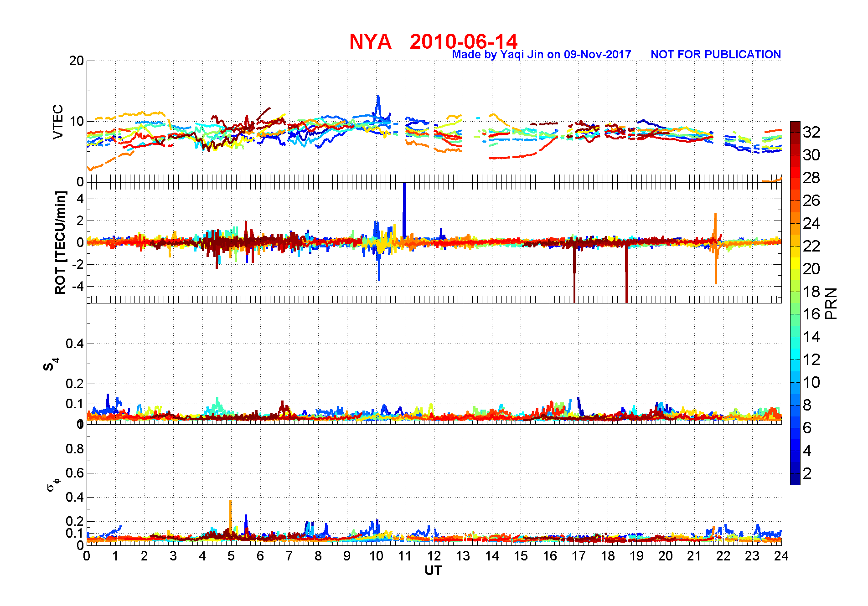
Task: Click PRN colorbar tick label 32
Action: tap(811, 132)
